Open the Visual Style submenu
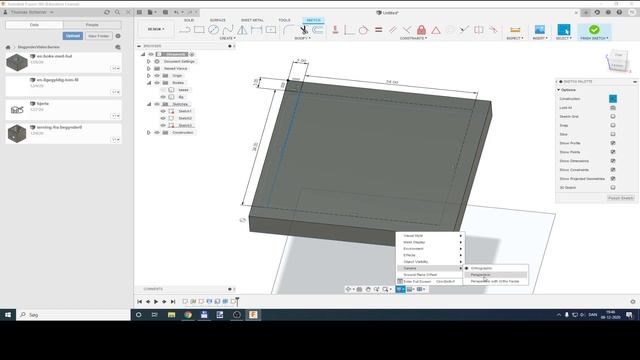This screenshot has height=360, width=640. coord(430,236)
